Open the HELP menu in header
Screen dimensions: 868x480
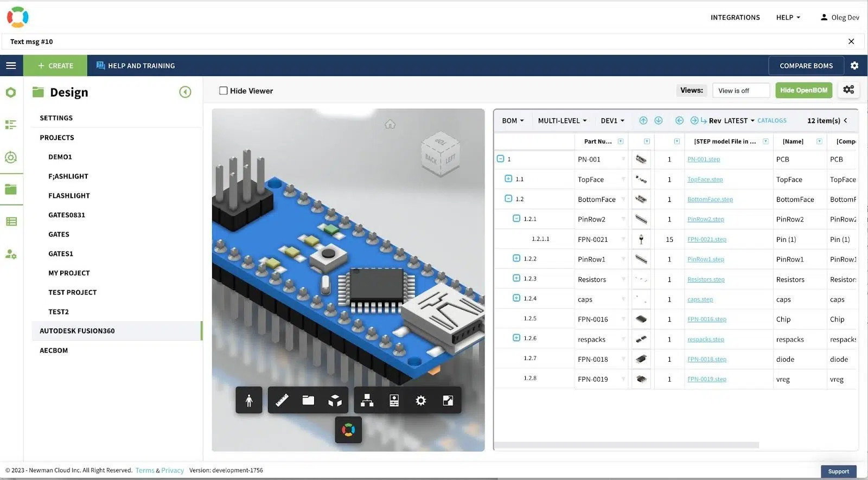click(788, 17)
